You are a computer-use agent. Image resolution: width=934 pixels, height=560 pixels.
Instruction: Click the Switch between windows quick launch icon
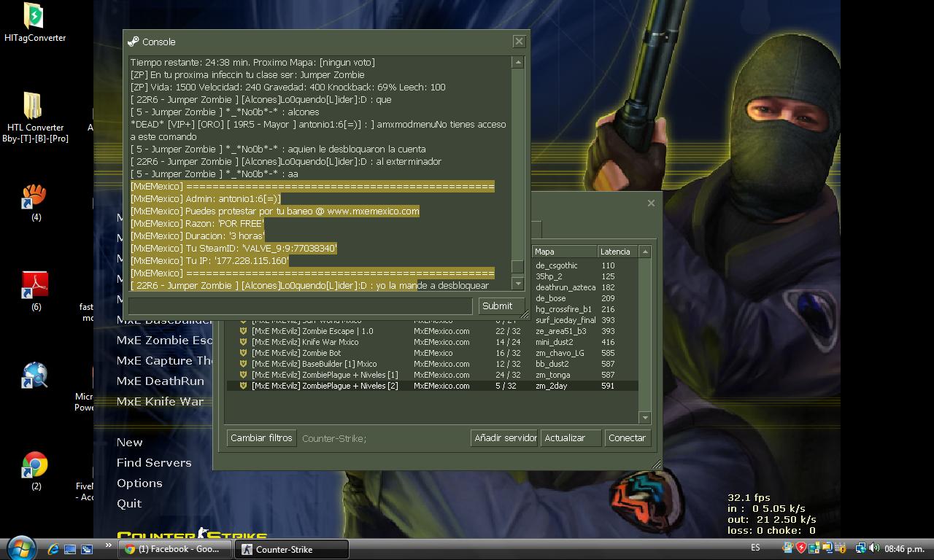point(86,549)
